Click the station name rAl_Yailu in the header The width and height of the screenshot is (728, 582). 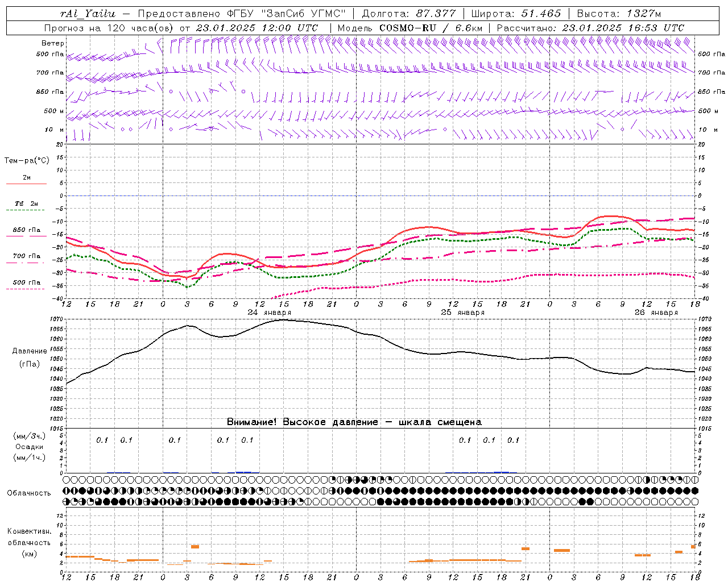pos(88,14)
